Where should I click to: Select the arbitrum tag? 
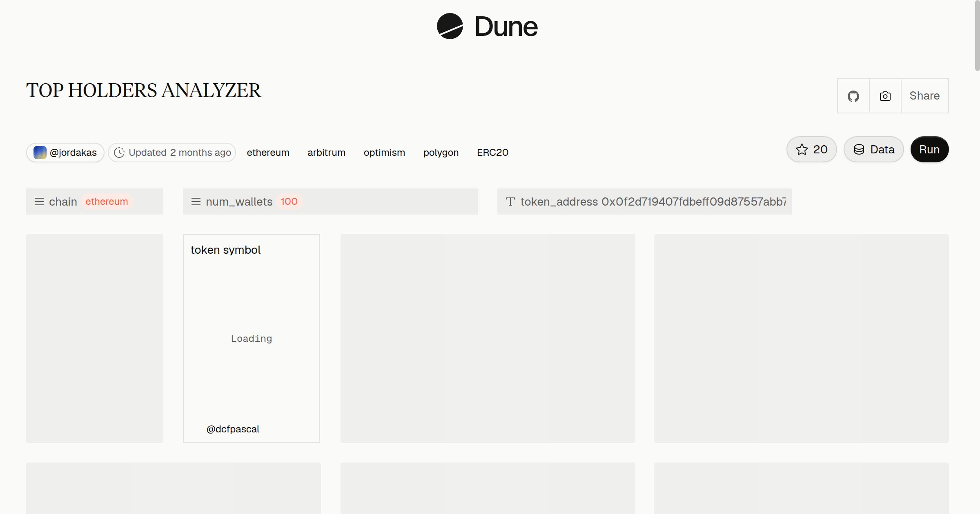click(326, 153)
